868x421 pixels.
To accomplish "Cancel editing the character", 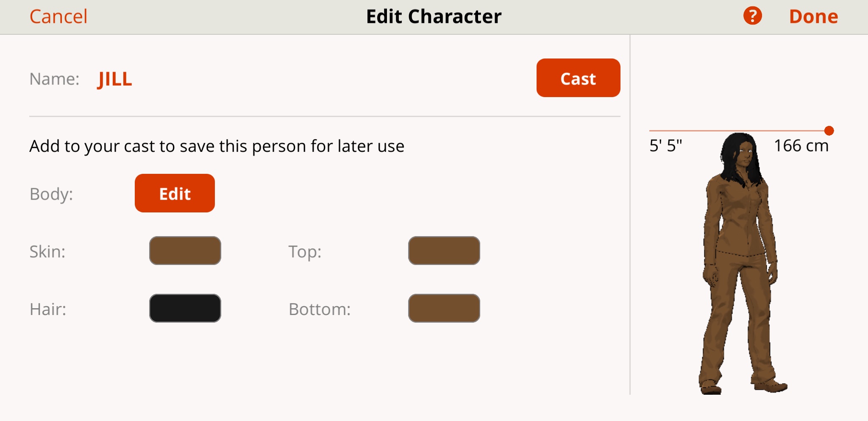I will 58,17.
